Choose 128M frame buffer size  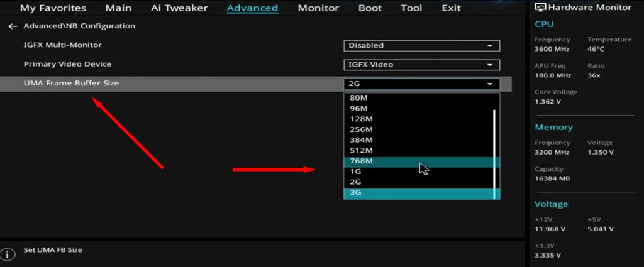pyautogui.click(x=418, y=119)
